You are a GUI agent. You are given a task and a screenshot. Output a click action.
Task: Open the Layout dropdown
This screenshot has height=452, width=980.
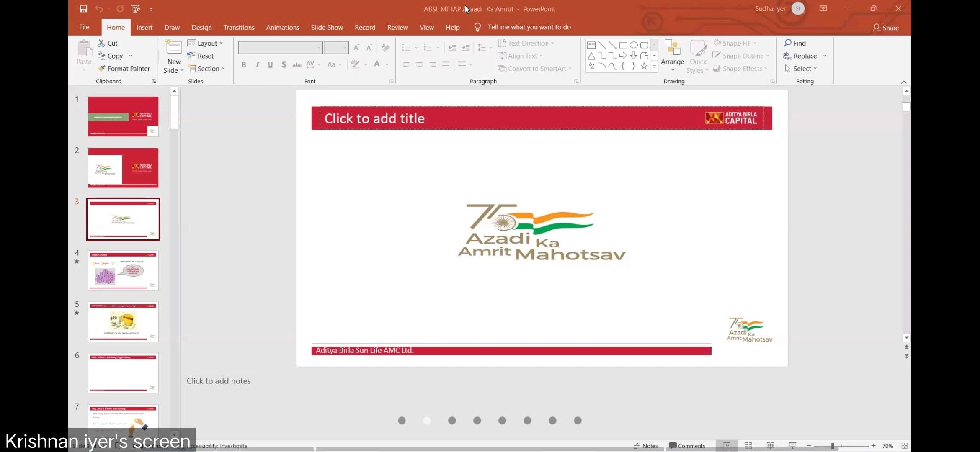pyautogui.click(x=205, y=43)
